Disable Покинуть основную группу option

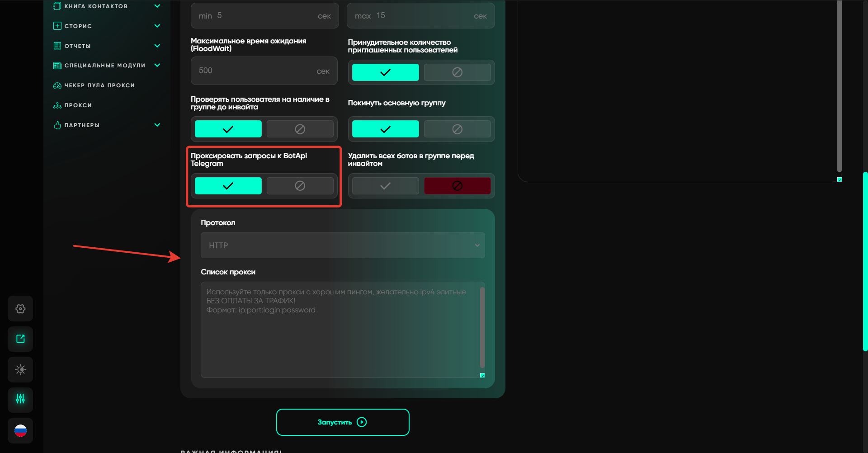click(x=457, y=129)
